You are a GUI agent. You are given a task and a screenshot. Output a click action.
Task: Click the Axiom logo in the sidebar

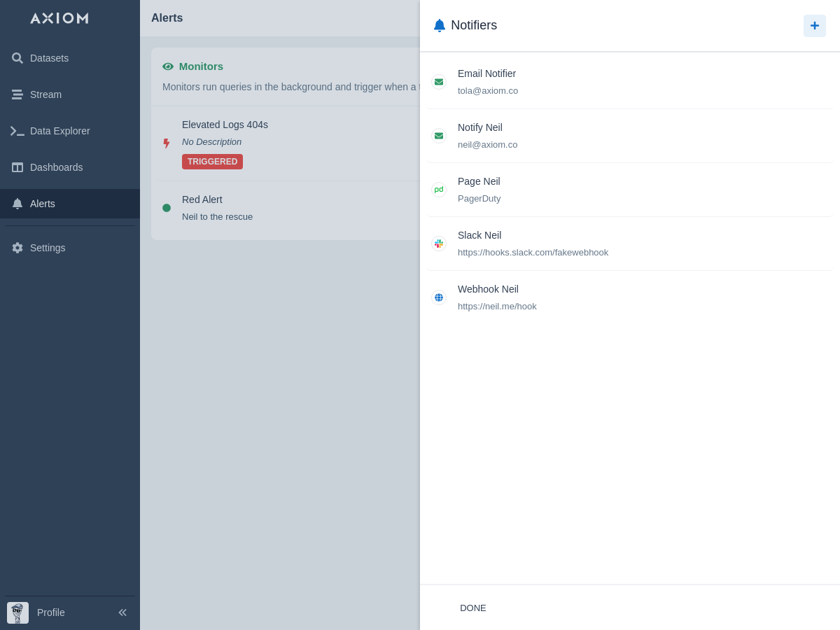click(59, 18)
